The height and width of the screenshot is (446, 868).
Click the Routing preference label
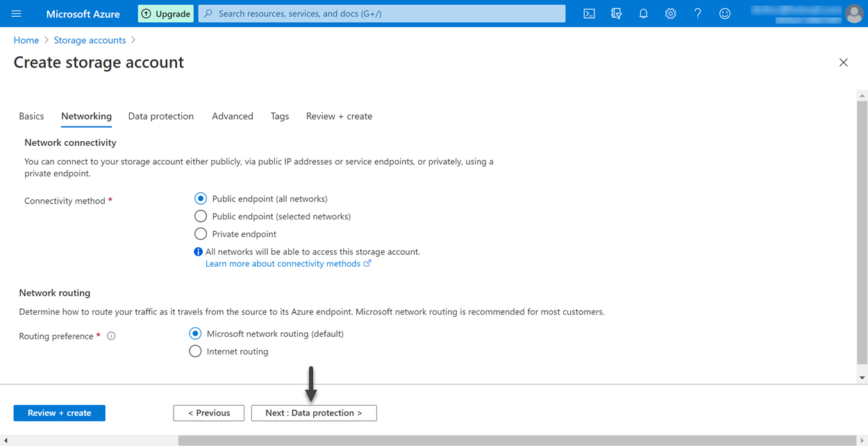[56, 336]
